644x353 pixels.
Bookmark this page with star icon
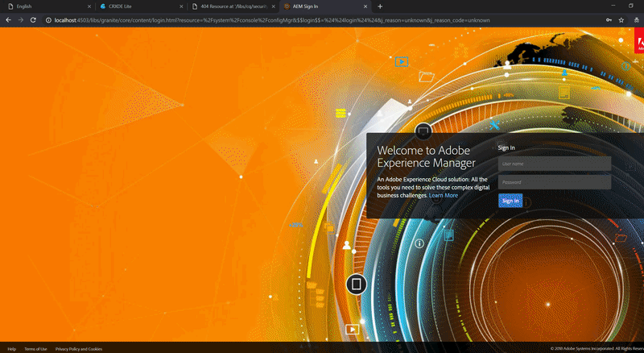tap(621, 20)
